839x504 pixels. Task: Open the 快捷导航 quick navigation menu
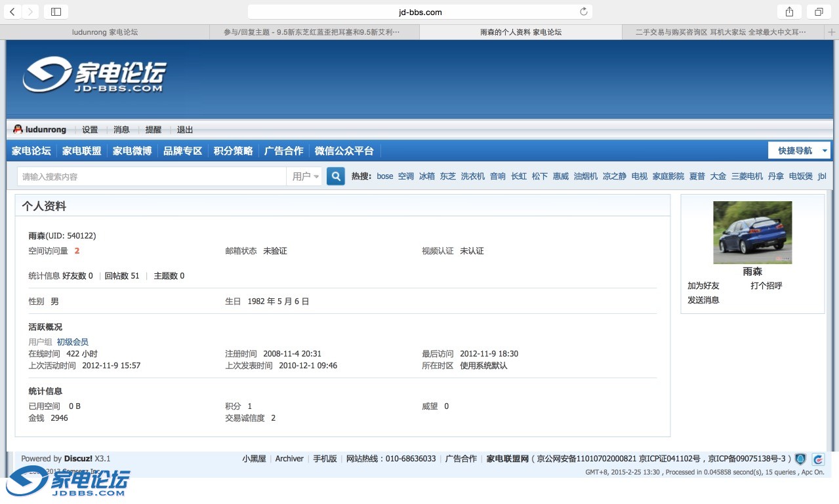pos(795,150)
